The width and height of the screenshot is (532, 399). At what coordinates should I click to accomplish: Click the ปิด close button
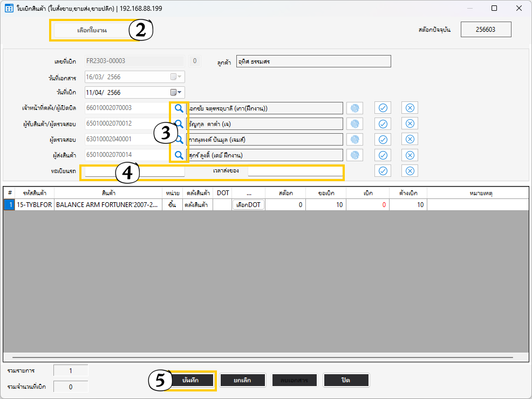tap(346, 380)
